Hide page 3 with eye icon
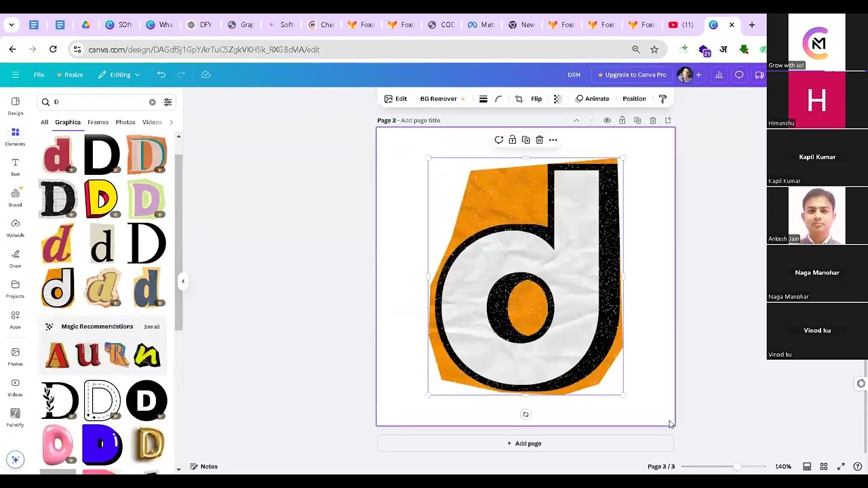The width and height of the screenshot is (868, 488). 607,121
